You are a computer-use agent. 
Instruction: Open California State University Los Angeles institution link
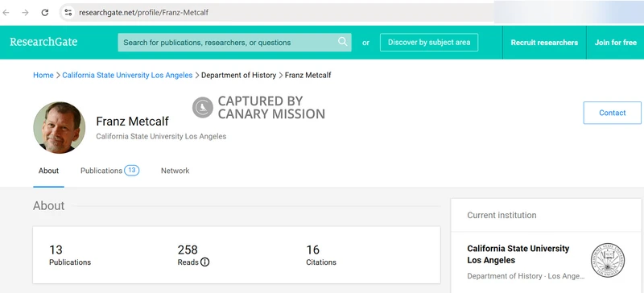click(518, 254)
